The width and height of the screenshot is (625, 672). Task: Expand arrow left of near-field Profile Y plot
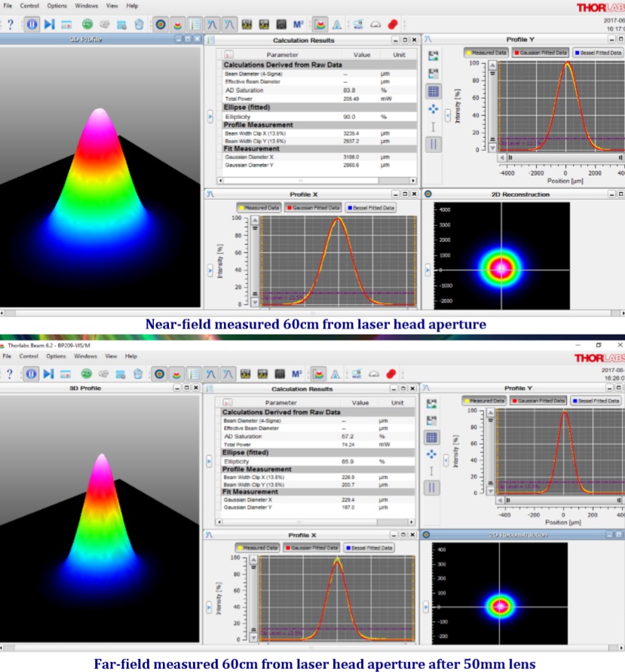click(x=448, y=115)
